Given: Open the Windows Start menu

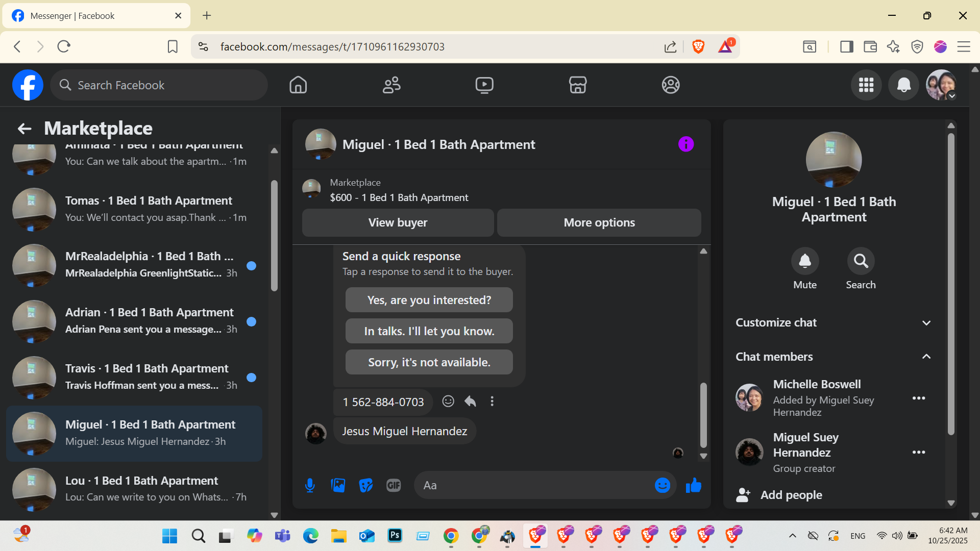Looking at the screenshot, I should click(169, 536).
